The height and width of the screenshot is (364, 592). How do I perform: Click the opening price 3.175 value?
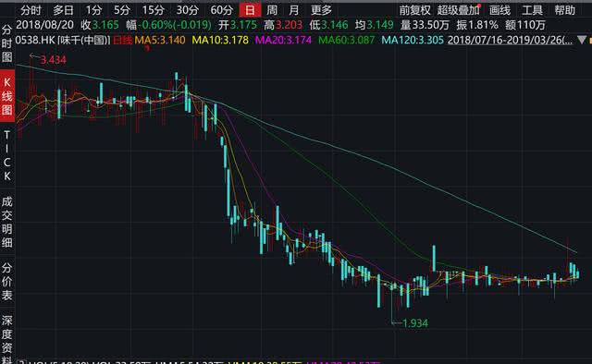click(x=243, y=25)
